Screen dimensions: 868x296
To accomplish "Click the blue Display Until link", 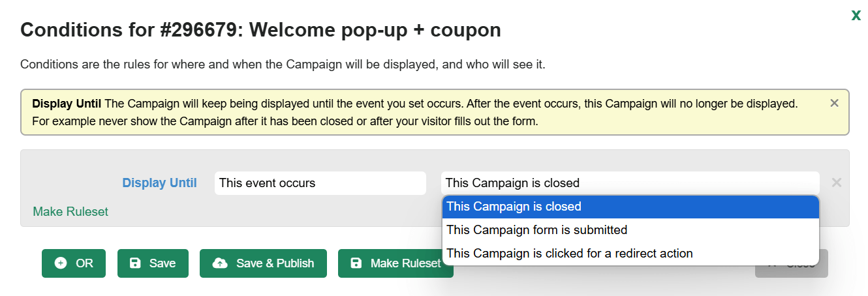I will click(160, 183).
